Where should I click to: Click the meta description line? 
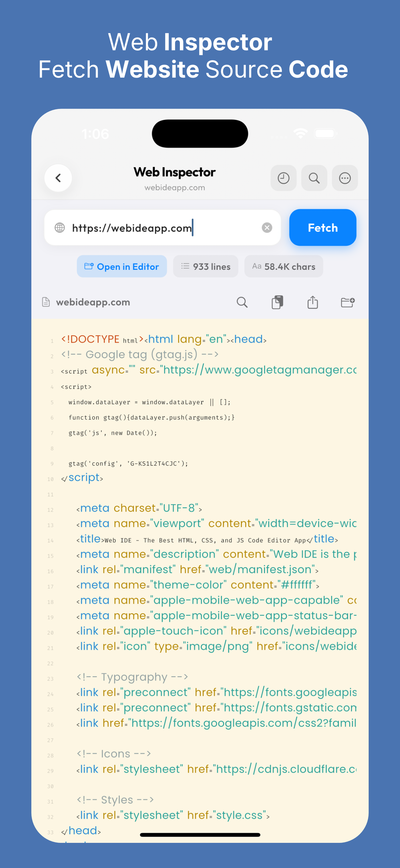216,554
